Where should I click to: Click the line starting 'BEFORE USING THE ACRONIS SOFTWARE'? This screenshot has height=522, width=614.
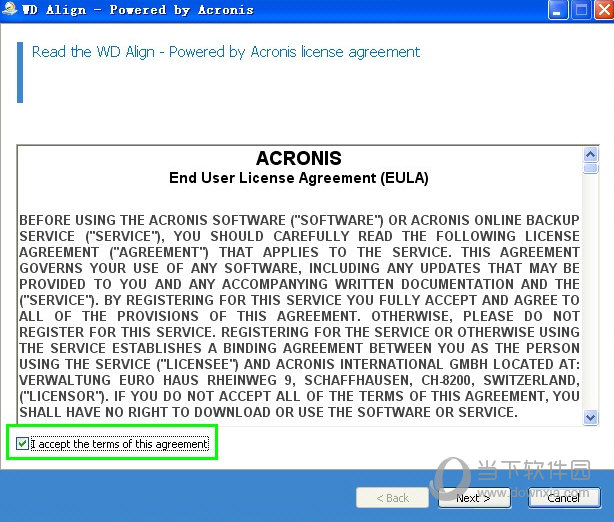click(299, 220)
